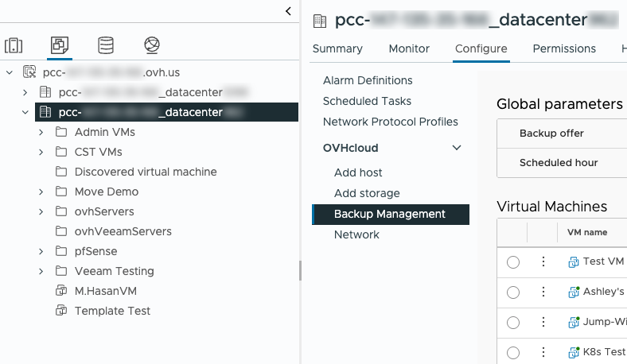Open actions menu for K8s Test row
Viewport: 627px width, 364px height.
pyautogui.click(x=543, y=352)
